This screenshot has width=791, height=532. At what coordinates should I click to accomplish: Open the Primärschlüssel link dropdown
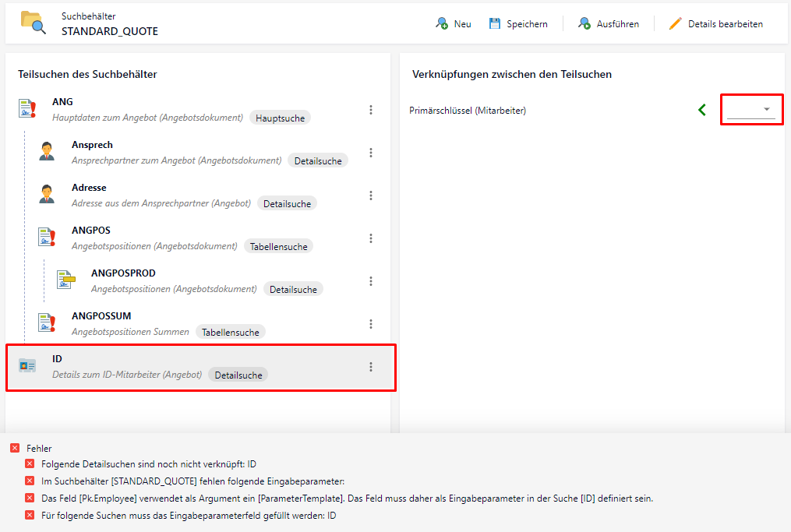point(751,109)
